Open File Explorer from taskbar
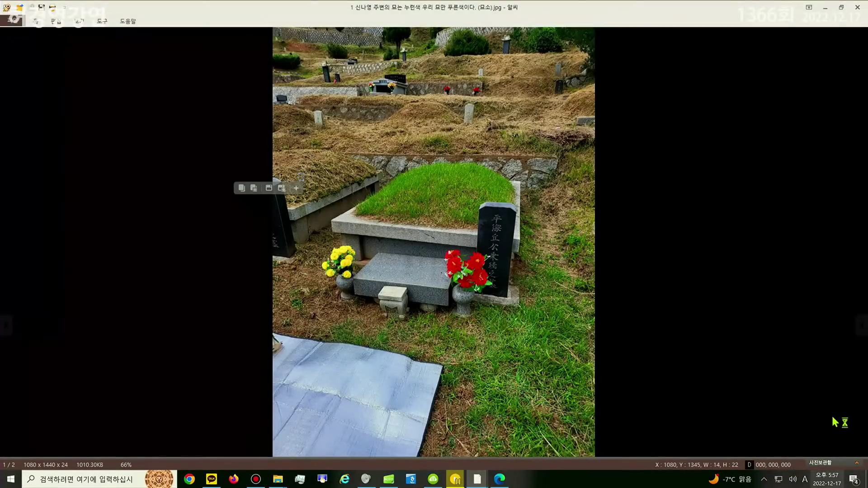This screenshot has height=488, width=868. point(278,479)
